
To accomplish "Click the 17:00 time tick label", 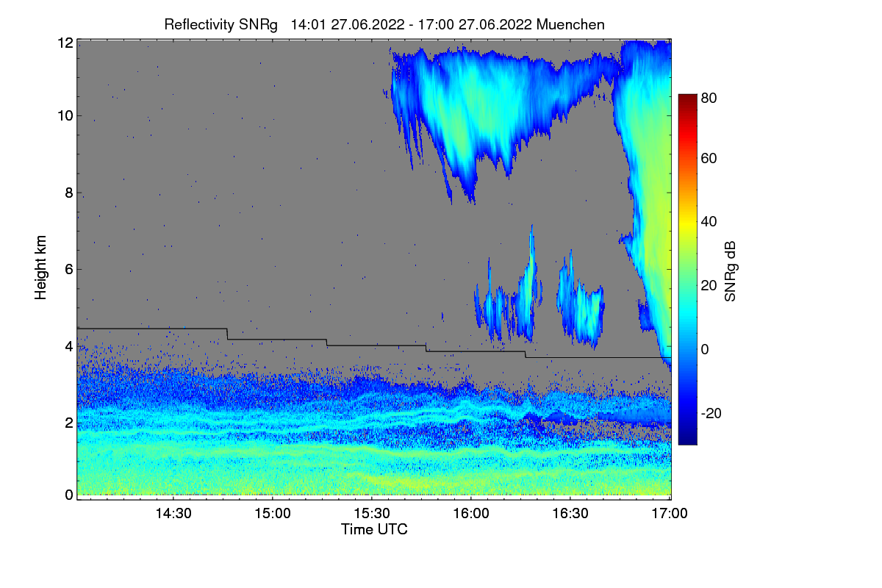I will [x=669, y=514].
